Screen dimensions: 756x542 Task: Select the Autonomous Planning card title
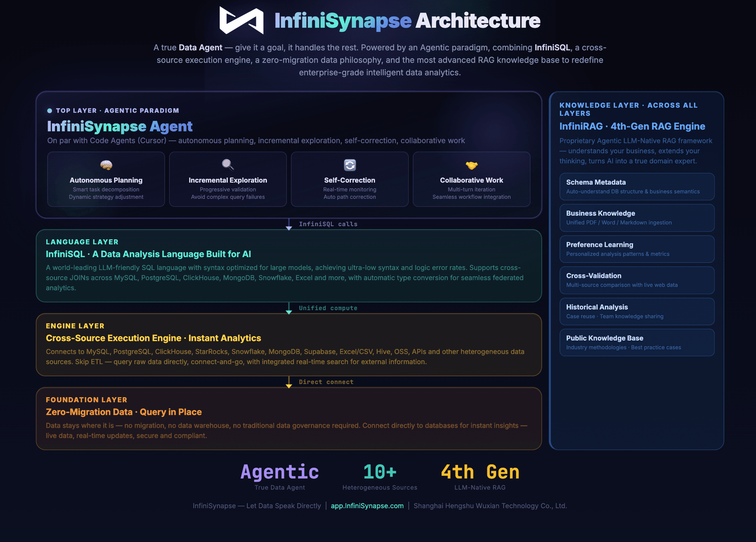(106, 180)
